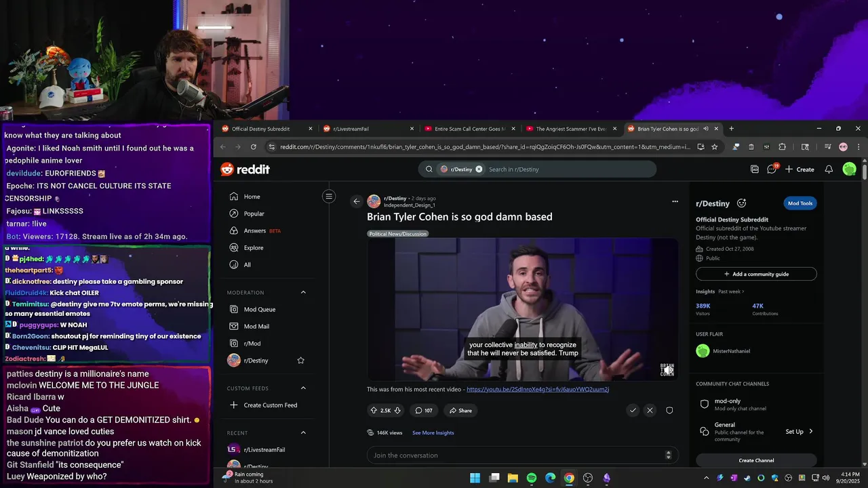Open Reddit notifications bell

point(829,169)
